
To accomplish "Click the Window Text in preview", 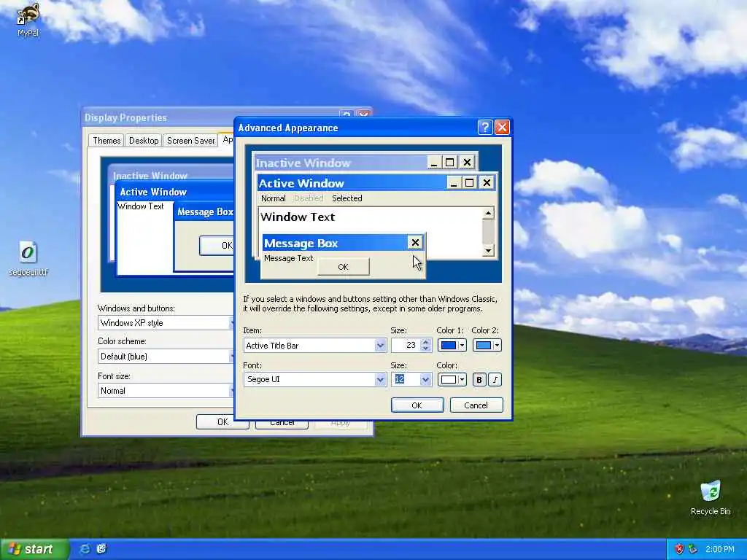I will point(298,217).
